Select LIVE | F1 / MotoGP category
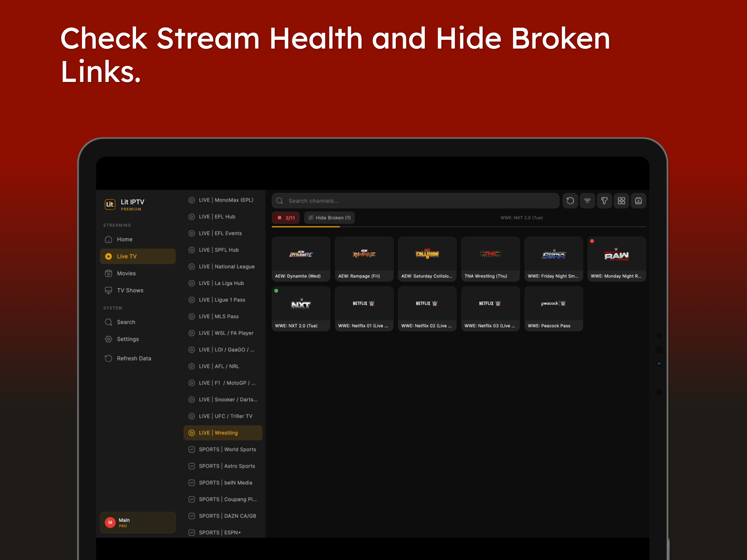This screenshot has width=747, height=560. click(223, 383)
